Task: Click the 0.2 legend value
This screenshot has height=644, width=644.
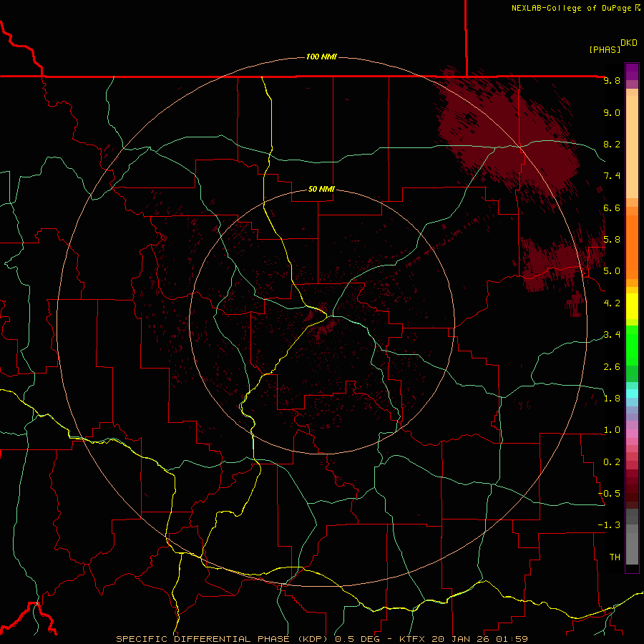Action: (612, 462)
